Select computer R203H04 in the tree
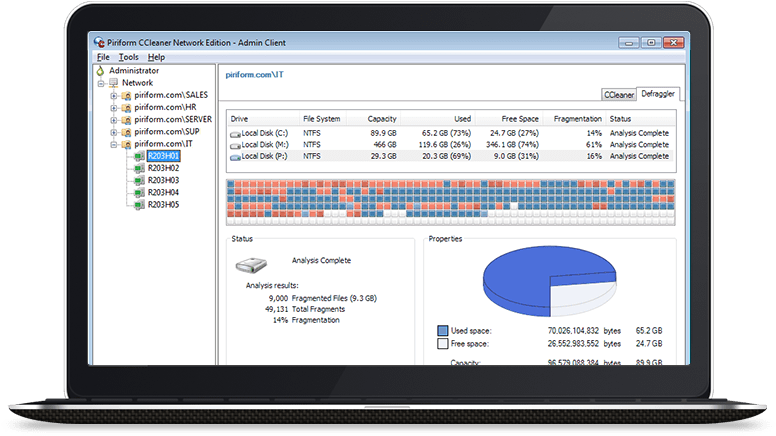 [x=163, y=193]
